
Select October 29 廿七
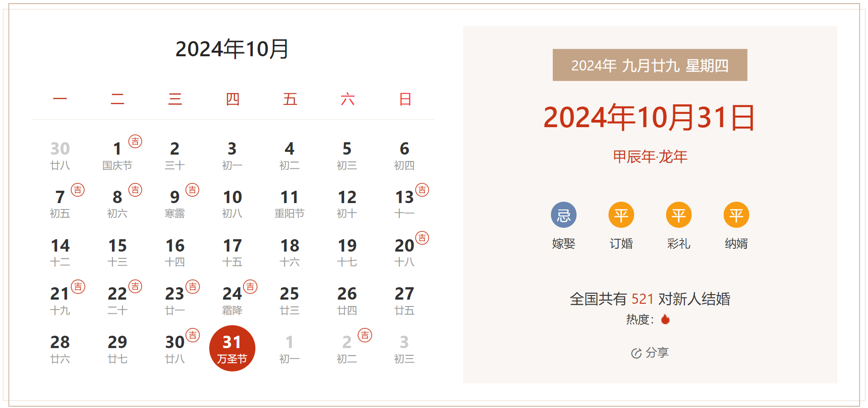pyautogui.click(x=117, y=349)
